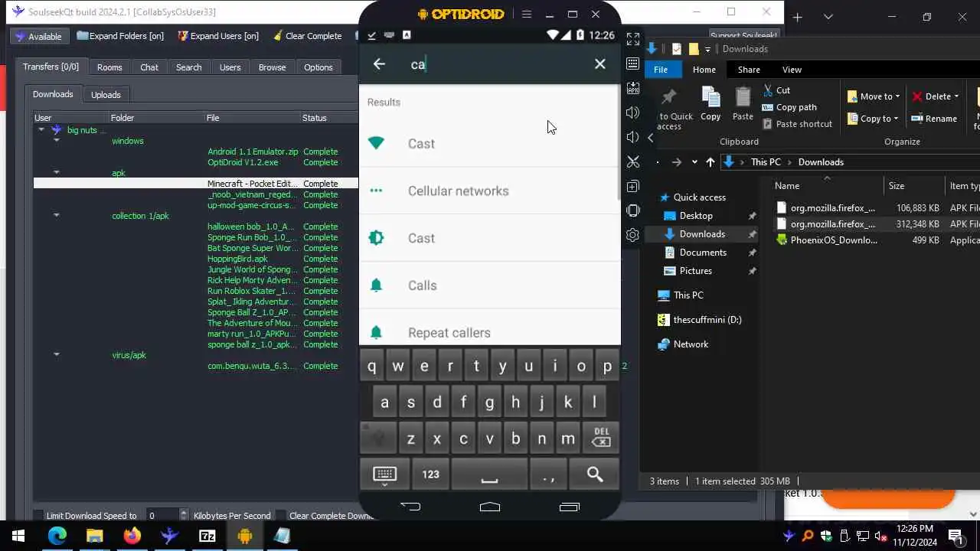Open the Options tab in Soulseek

coord(318,67)
